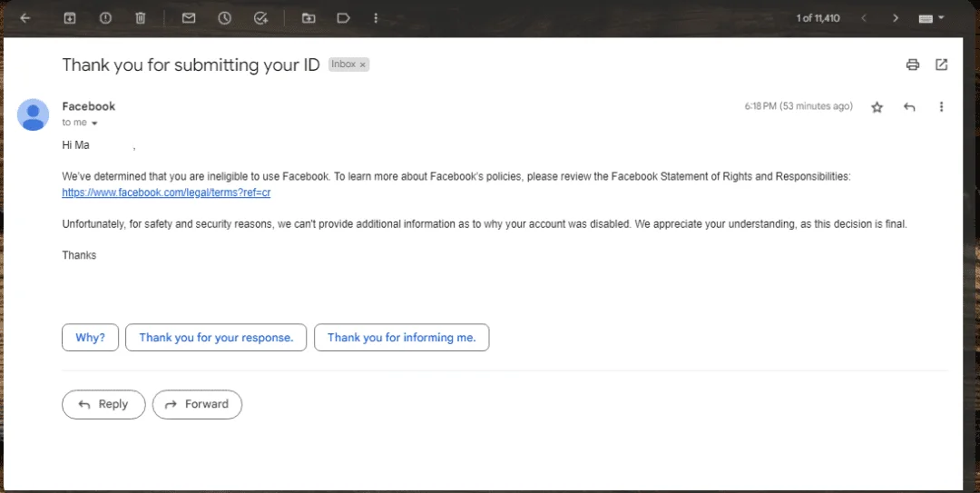Image resolution: width=980 pixels, height=493 pixels.
Task: Print the email conversation
Action: (x=913, y=64)
